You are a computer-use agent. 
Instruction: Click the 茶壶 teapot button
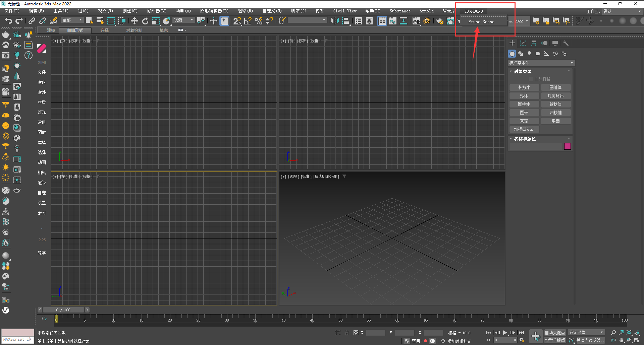click(524, 121)
